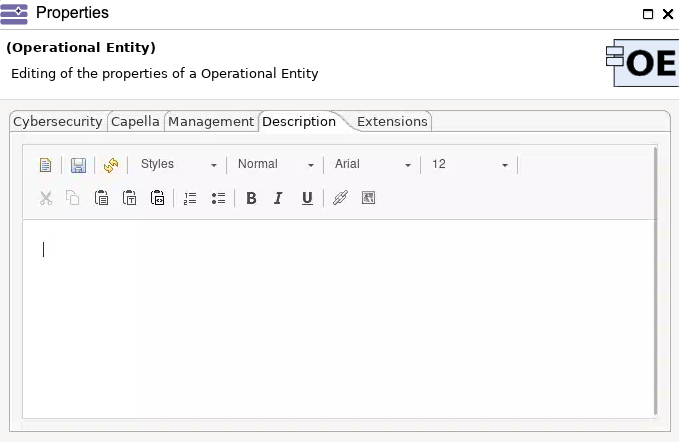Copy with the duplicate pages icon
The width and height of the screenshot is (679, 442).
tap(73, 198)
